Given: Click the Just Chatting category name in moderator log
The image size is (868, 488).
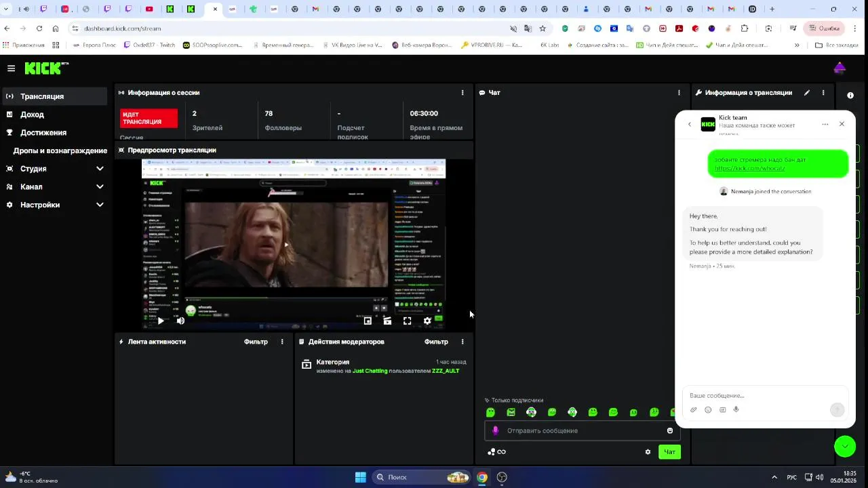Looking at the screenshot, I should coord(370,371).
